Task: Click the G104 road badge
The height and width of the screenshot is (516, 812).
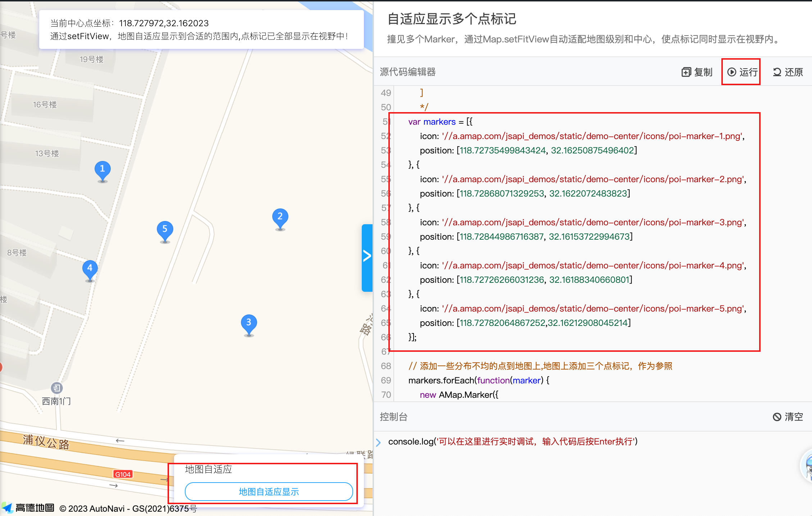Action: click(x=123, y=474)
